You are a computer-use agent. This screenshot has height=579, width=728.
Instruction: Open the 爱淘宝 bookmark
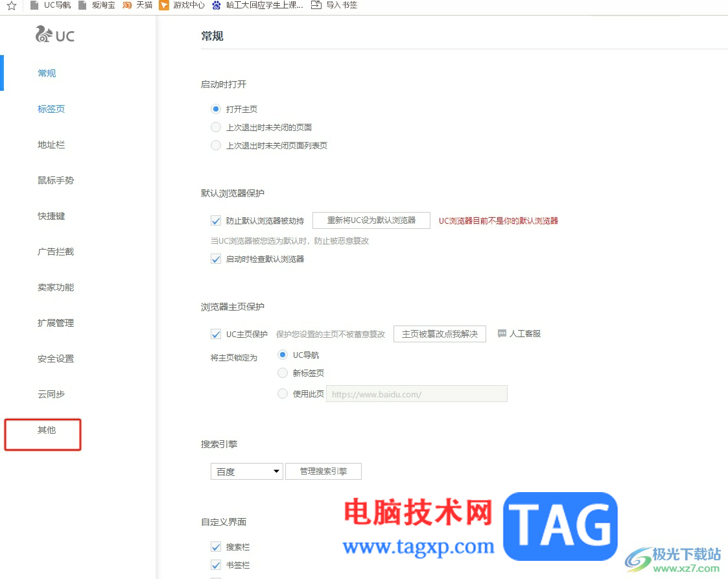(x=97, y=5)
